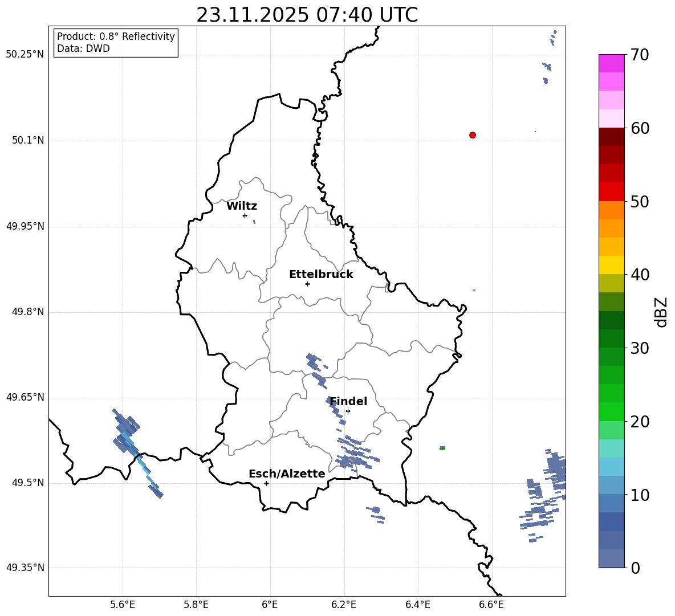
Task: Click the Ettelbruck city label
Action: click(x=321, y=275)
